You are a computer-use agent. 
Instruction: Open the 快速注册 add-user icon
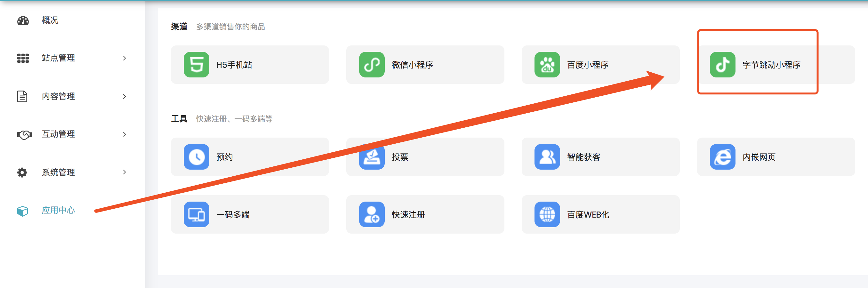tap(372, 215)
